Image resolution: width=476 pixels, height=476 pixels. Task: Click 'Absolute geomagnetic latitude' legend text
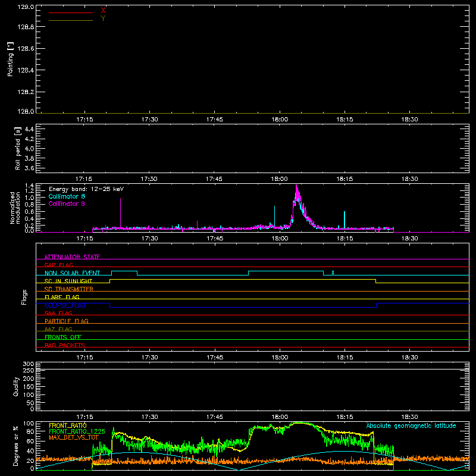(x=411, y=425)
